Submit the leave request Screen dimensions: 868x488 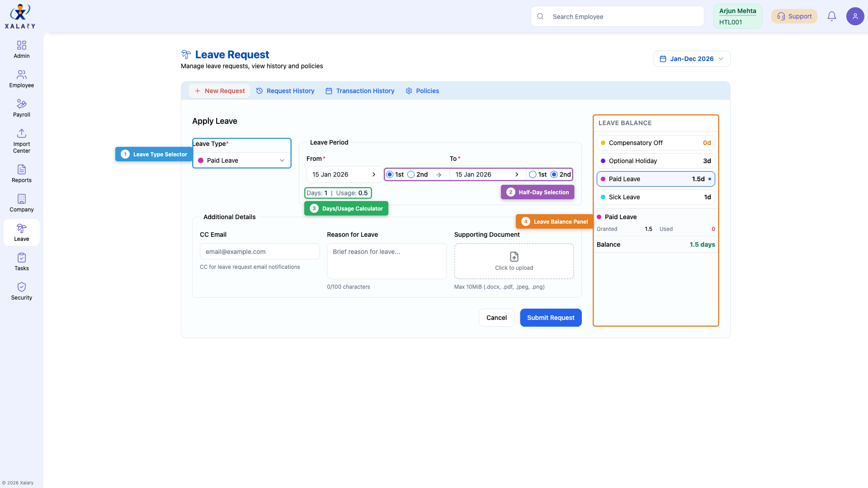point(551,318)
